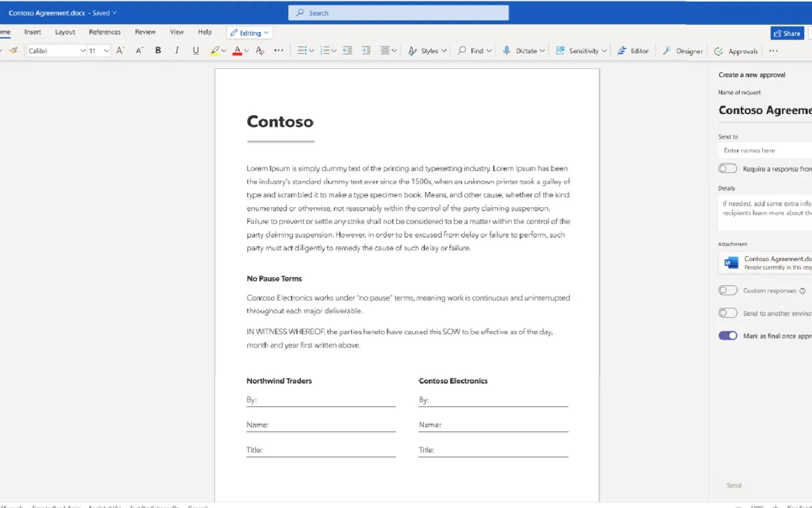The width and height of the screenshot is (812, 508).
Task: Open the Editing mode dropdown
Action: coord(249,33)
